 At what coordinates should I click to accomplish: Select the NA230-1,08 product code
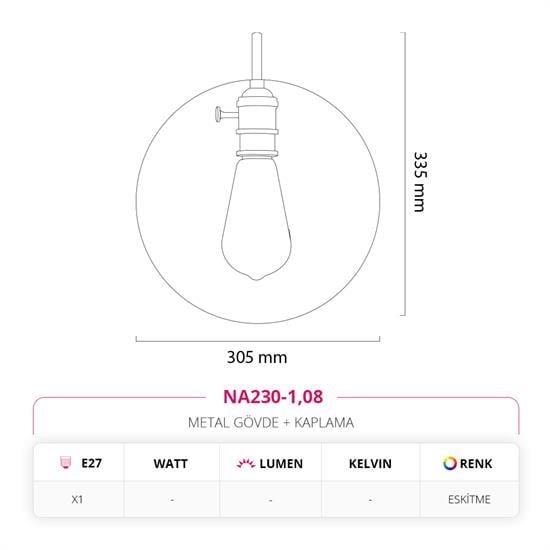pyautogui.click(x=273, y=397)
